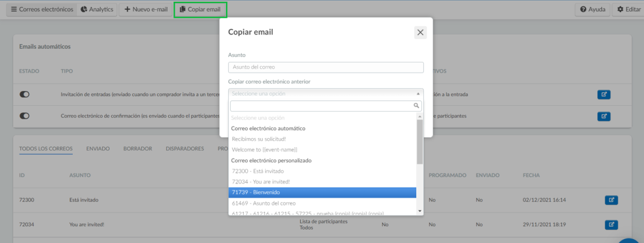Switch to the BORRADOR tab
Image resolution: width=644 pixels, height=243 pixels.
click(x=138, y=149)
